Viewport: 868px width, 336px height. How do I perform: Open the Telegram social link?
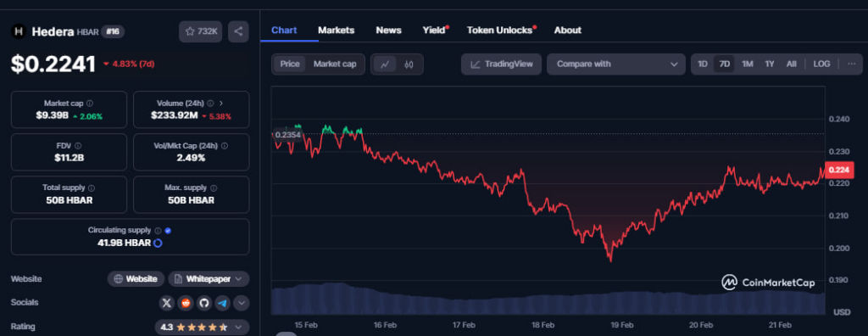(x=223, y=303)
